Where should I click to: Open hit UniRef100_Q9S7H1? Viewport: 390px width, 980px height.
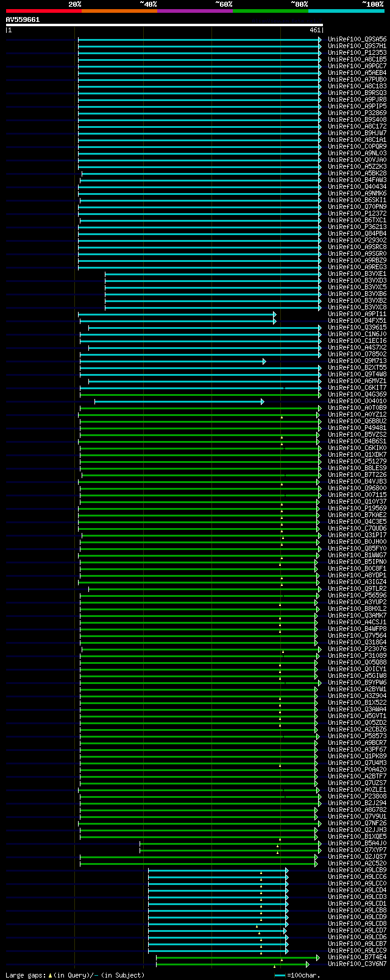tap(357, 46)
